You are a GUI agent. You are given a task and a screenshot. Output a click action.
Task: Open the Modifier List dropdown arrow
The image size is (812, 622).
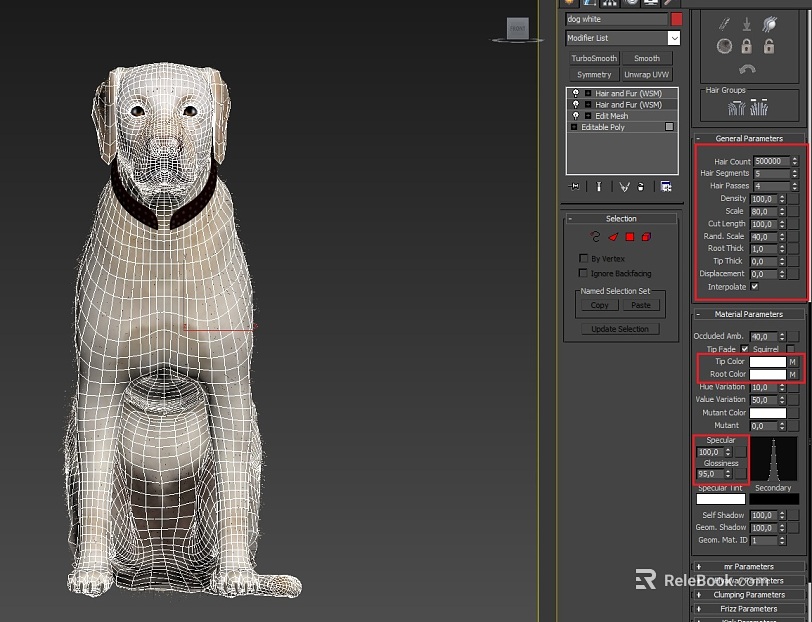coord(673,38)
